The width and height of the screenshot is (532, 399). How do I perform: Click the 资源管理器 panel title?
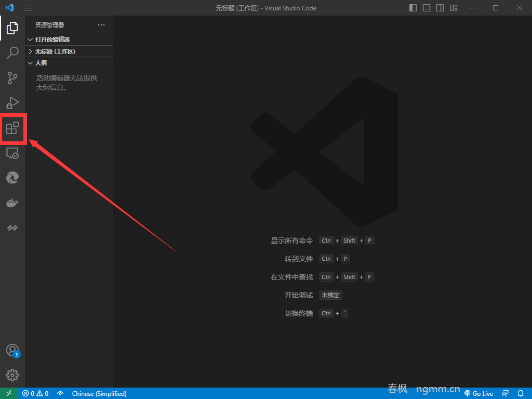pyautogui.click(x=49, y=25)
